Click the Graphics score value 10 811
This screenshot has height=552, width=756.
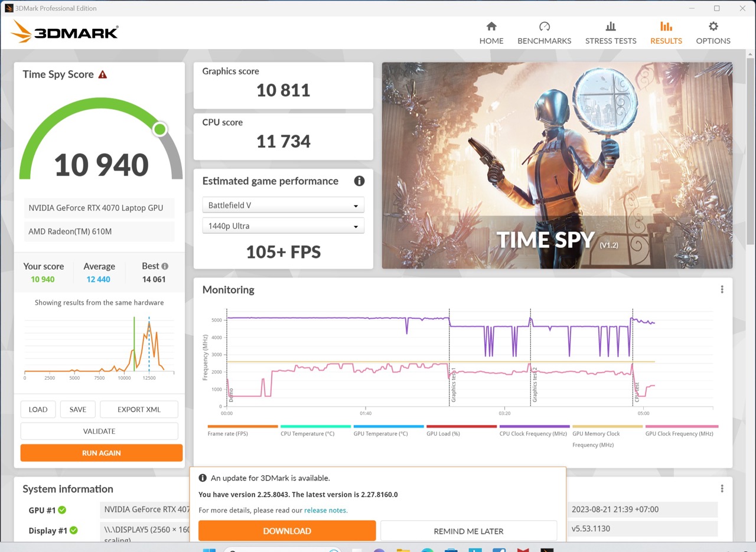[x=283, y=90]
